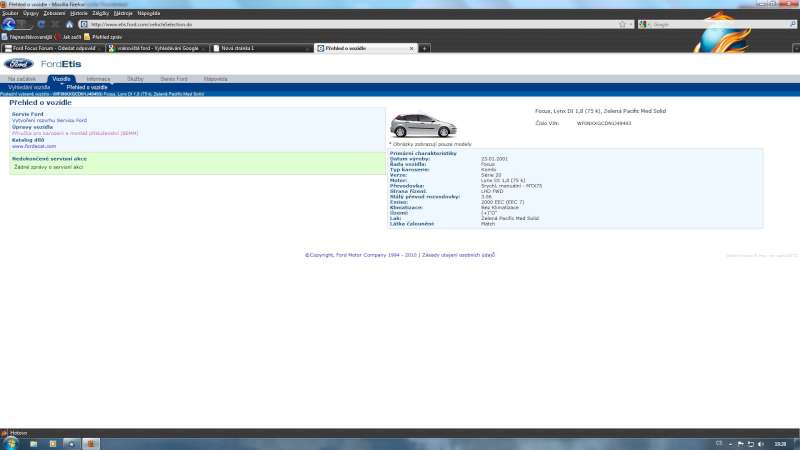Select the Informace navigation tab
The height and width of the screenshot is (450, 800).
98,78
